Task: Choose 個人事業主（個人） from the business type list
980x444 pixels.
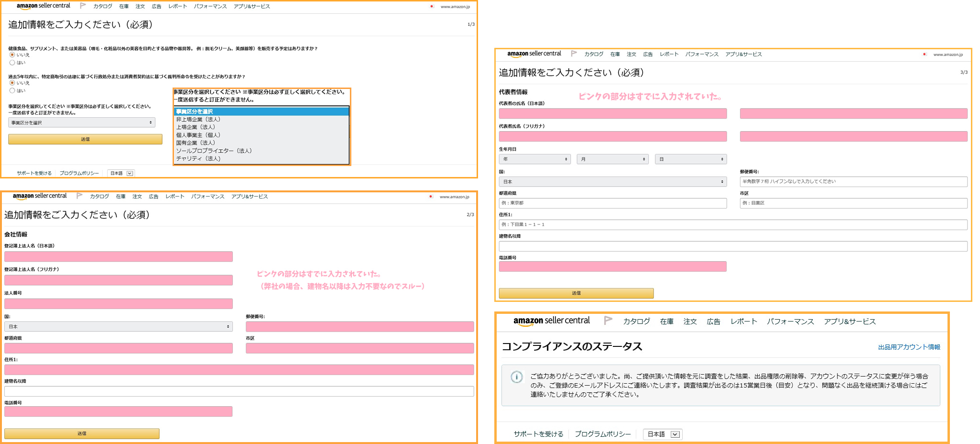Action: (261, 135)
